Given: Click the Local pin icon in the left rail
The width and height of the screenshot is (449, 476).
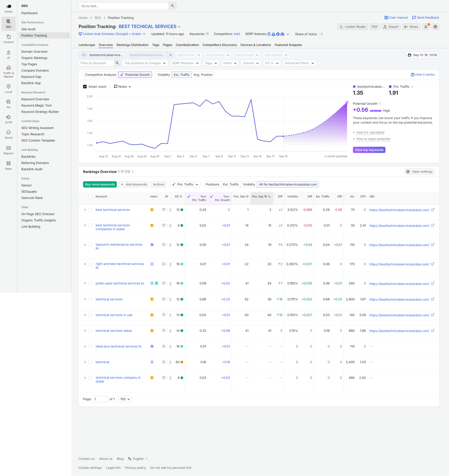Looking at the screenshot, I should pyautogui.click(x=8, y=89).
